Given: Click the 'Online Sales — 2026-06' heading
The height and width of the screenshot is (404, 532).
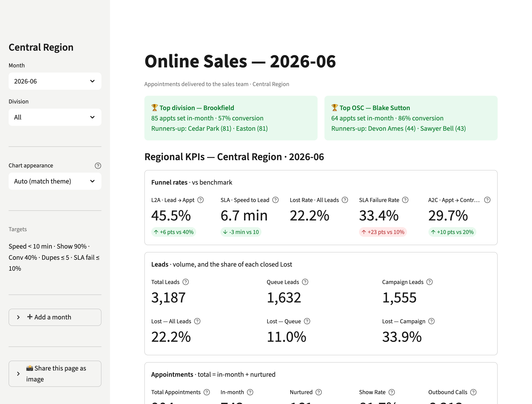Looking at the screenshot, I should point(240,61).
